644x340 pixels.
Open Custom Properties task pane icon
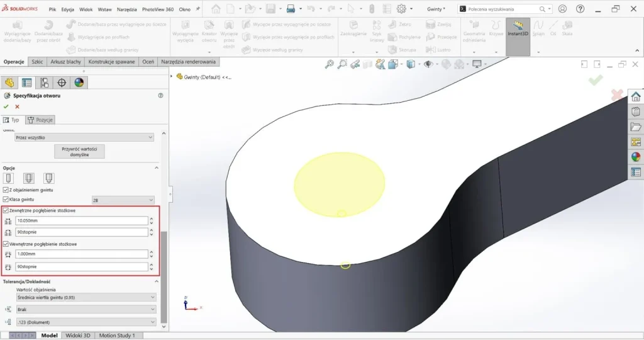636,172
